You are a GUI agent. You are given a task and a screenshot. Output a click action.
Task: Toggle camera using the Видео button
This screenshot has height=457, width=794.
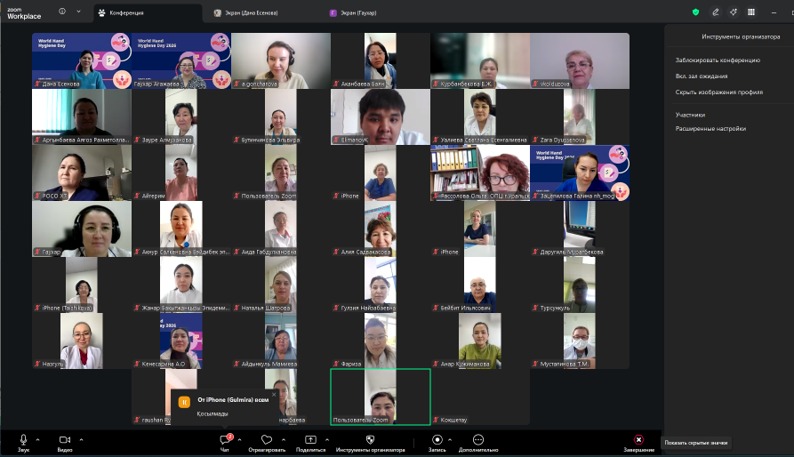pyautogui.click(x=65, y=440)
